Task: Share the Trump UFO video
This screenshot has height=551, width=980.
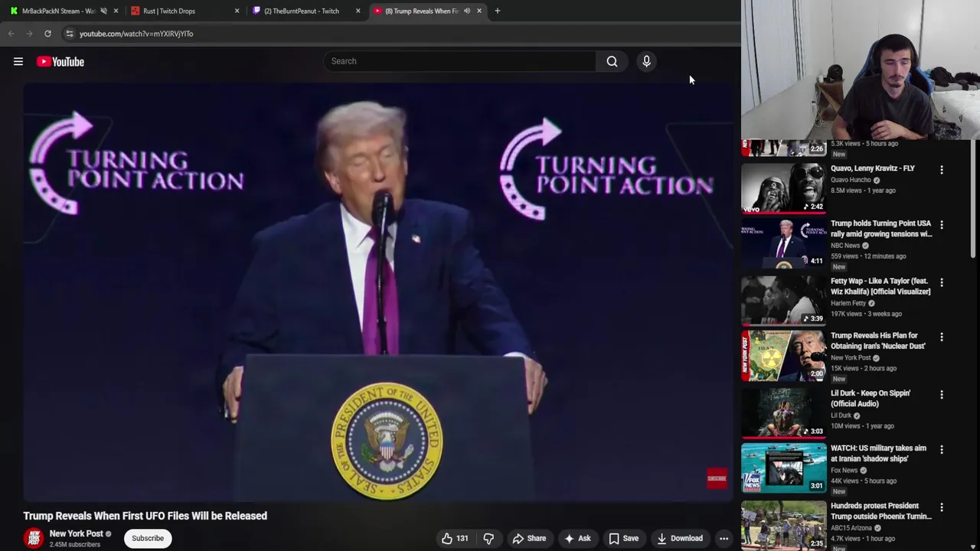Action: click(529, 538)
